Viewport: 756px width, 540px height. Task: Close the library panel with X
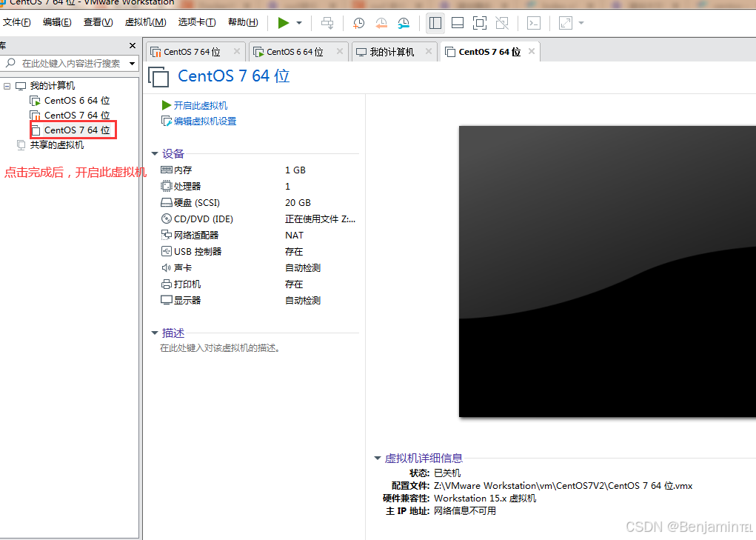133,45
